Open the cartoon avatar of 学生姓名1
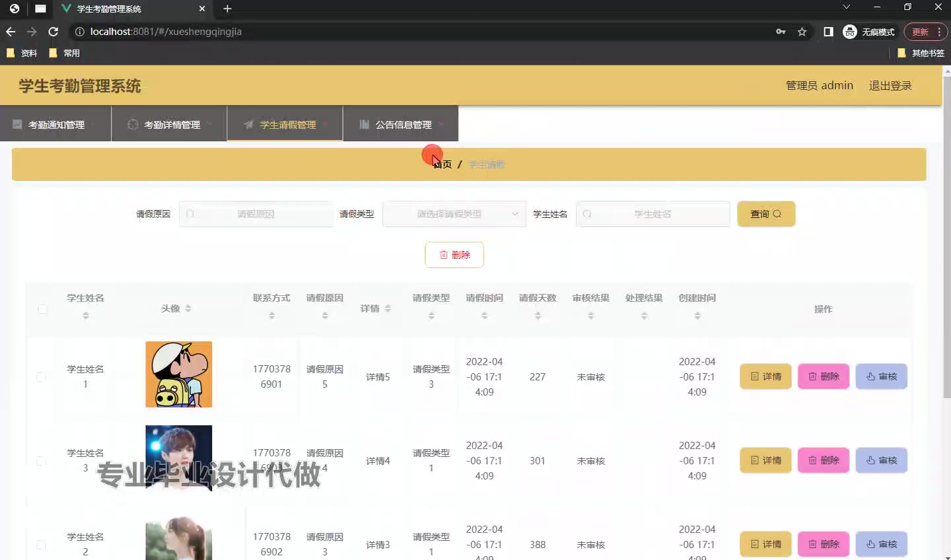This screenshot has height=560, width=951. pyautogui.click(x=179, y=374)
